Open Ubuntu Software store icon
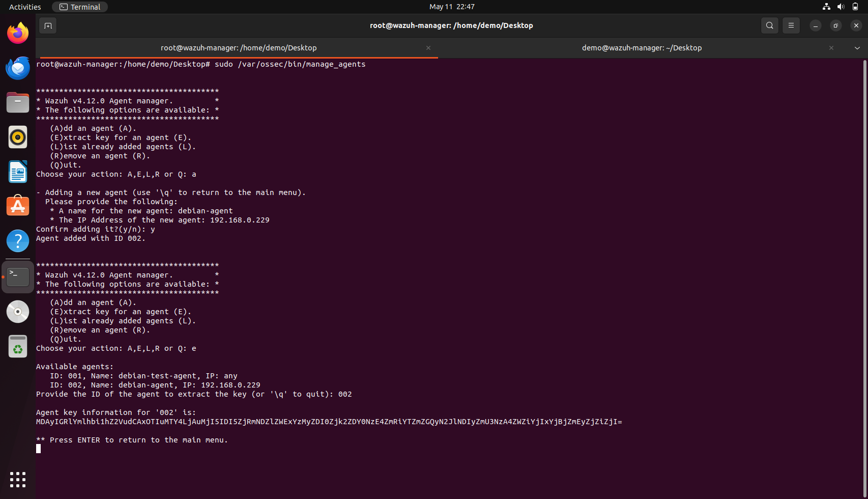Screen dimensions: 868x499 pos(18,206)
